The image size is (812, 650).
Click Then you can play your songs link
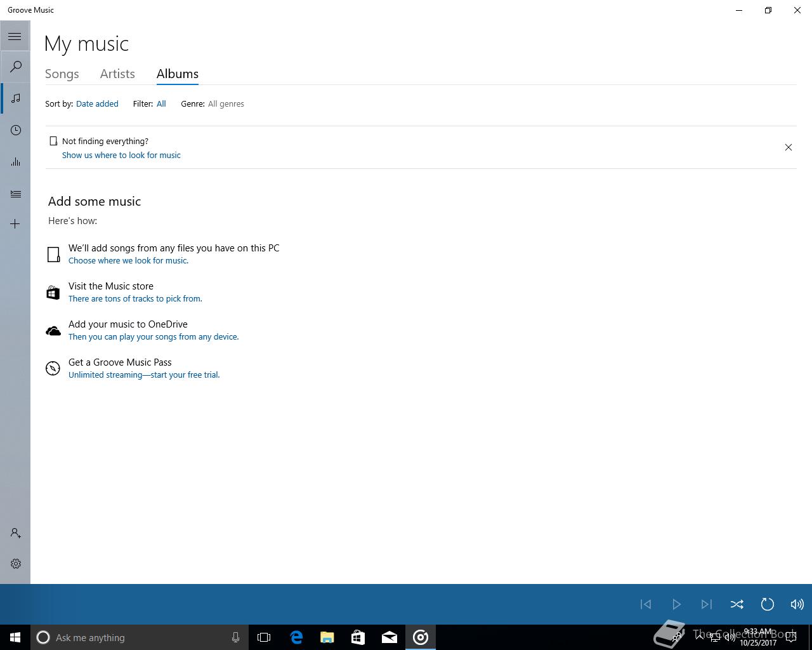pyautogui.click(x=154, y=336)
